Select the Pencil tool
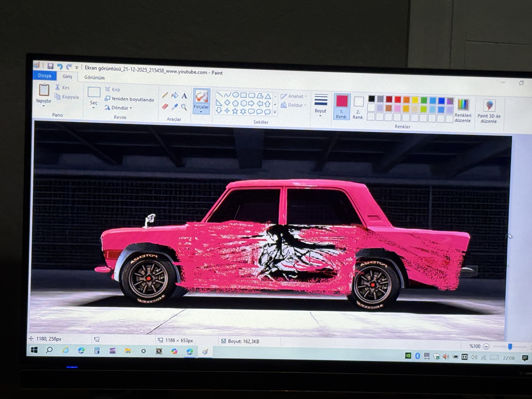 (x=165, y=95)
